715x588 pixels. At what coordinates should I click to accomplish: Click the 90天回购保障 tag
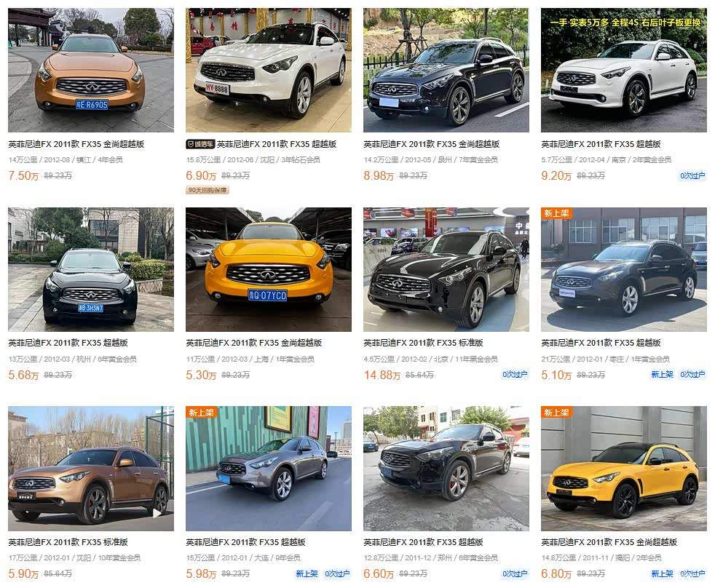click(x=208, y=190)
